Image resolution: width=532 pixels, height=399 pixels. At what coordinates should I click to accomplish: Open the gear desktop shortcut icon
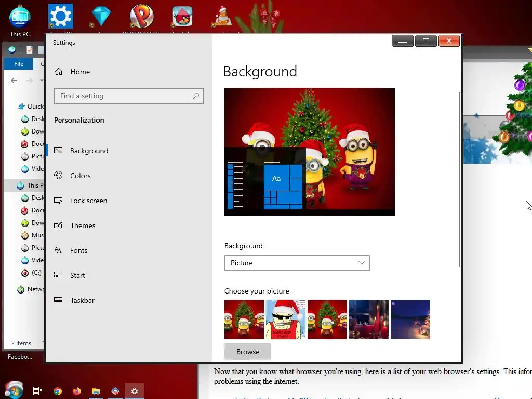tap(60, 16)
